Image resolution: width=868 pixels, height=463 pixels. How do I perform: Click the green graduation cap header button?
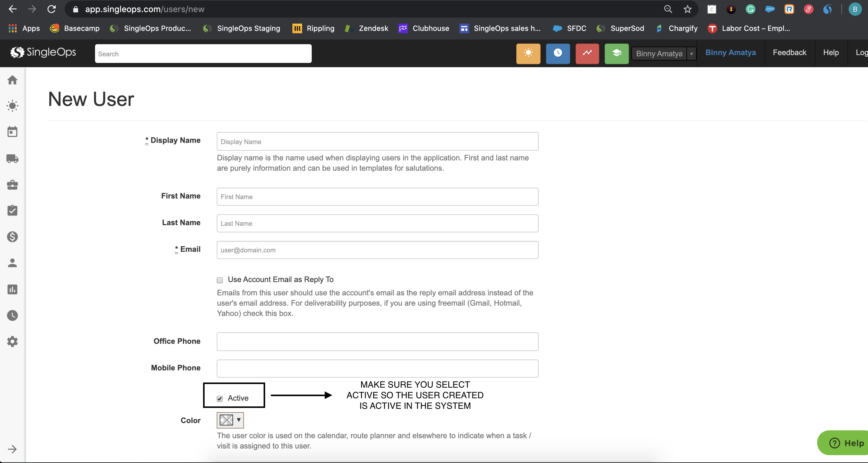pyautogui.click(x=616, y=53)
